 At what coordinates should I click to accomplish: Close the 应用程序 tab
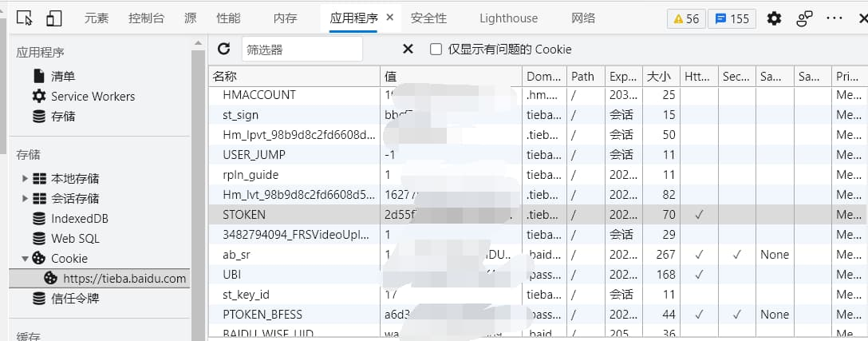[x=389, y=18]
